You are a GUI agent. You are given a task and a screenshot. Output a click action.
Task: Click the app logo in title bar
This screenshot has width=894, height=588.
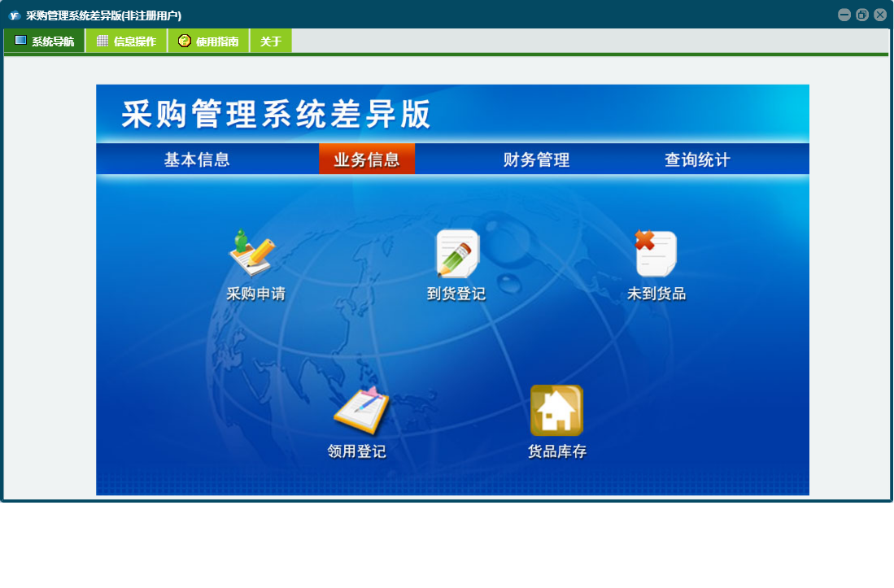click(x=14, y=15)
